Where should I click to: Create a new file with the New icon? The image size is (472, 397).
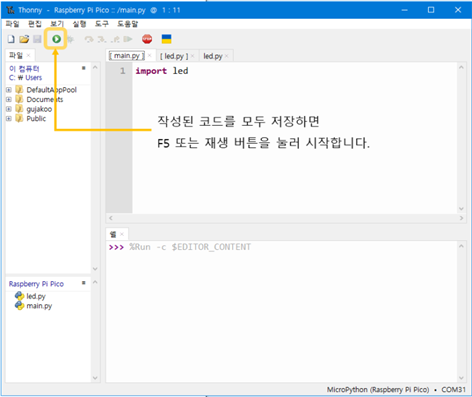click(11, 39)
